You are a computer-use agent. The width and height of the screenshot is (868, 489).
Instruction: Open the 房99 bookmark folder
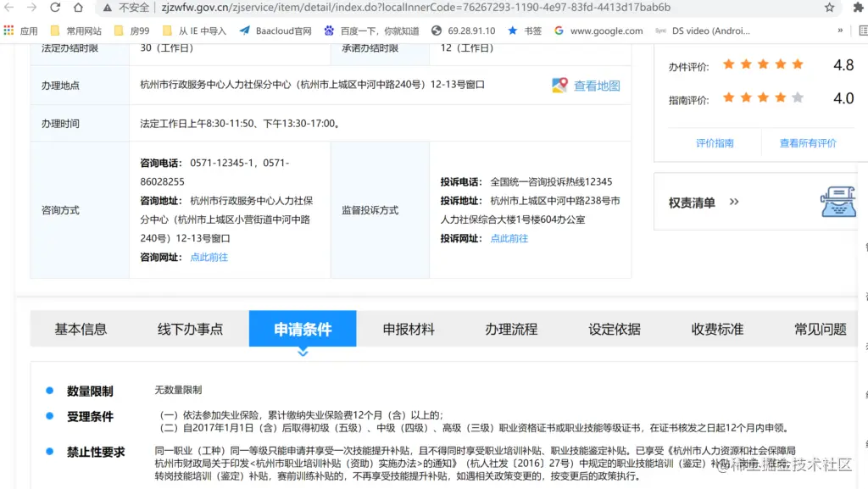tap(131, 31)
